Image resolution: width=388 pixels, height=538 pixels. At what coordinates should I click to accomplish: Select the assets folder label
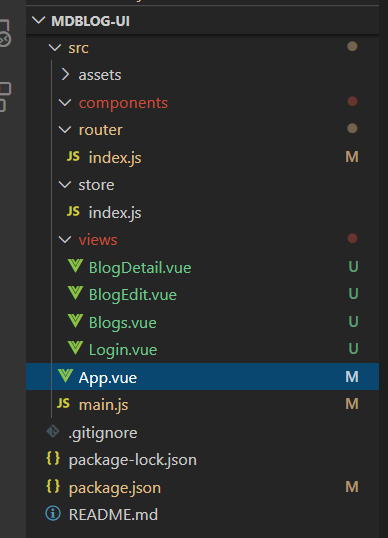pos(100,75)
